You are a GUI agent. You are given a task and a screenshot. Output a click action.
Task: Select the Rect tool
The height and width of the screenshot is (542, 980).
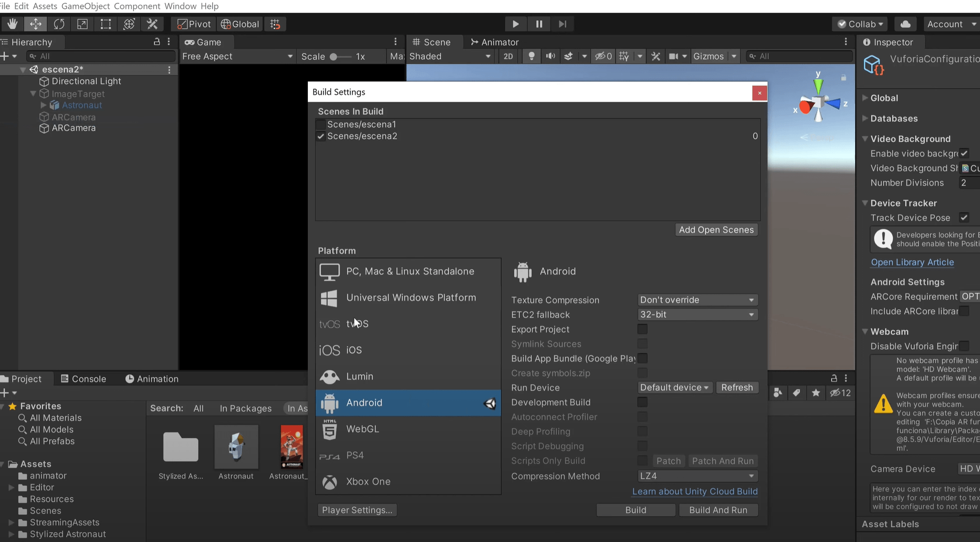(106, 24)
